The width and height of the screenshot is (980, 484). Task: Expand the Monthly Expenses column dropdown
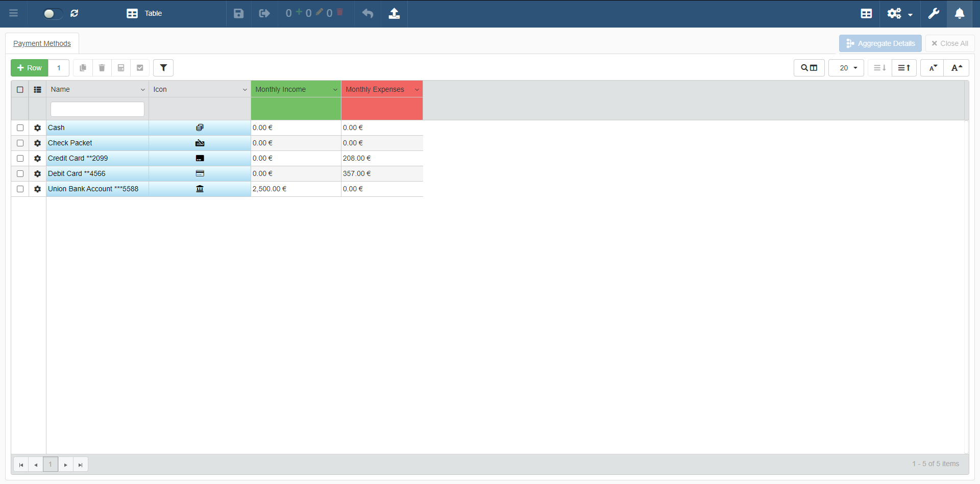point(417,90)
